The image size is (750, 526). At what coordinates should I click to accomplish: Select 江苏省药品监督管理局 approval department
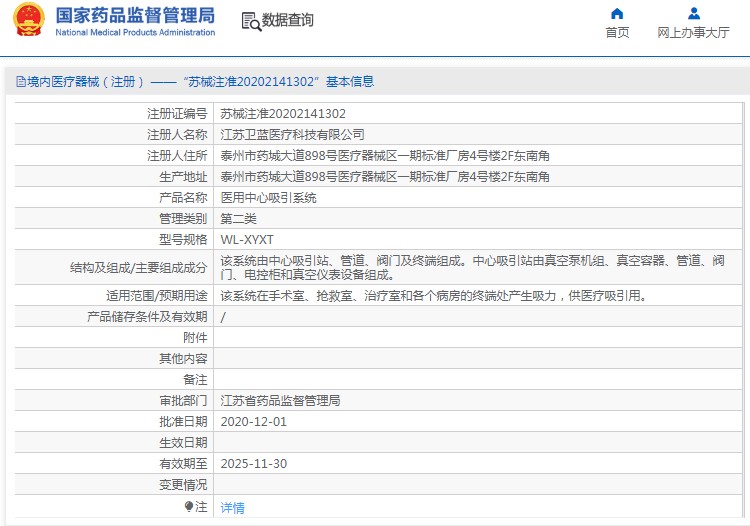[x=280, y=401]
